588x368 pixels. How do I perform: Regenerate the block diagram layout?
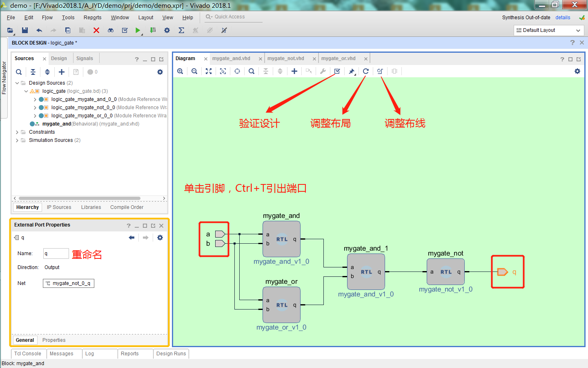[x=365, y=71]
